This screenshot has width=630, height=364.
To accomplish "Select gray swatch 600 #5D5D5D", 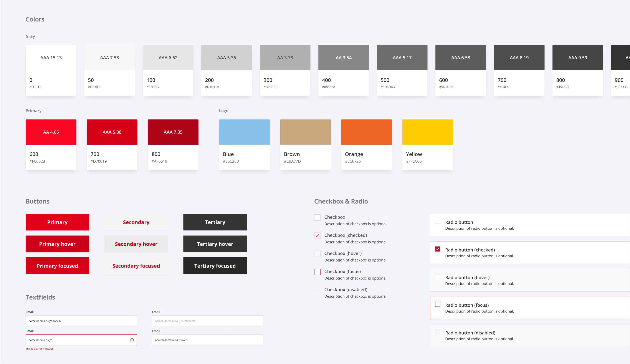I will (461, 70).
